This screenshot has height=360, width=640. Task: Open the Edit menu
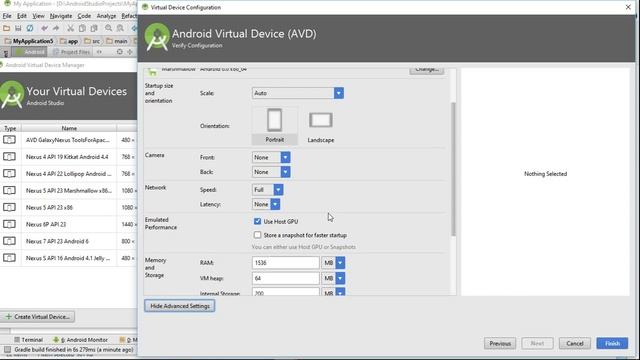point(22,16)
